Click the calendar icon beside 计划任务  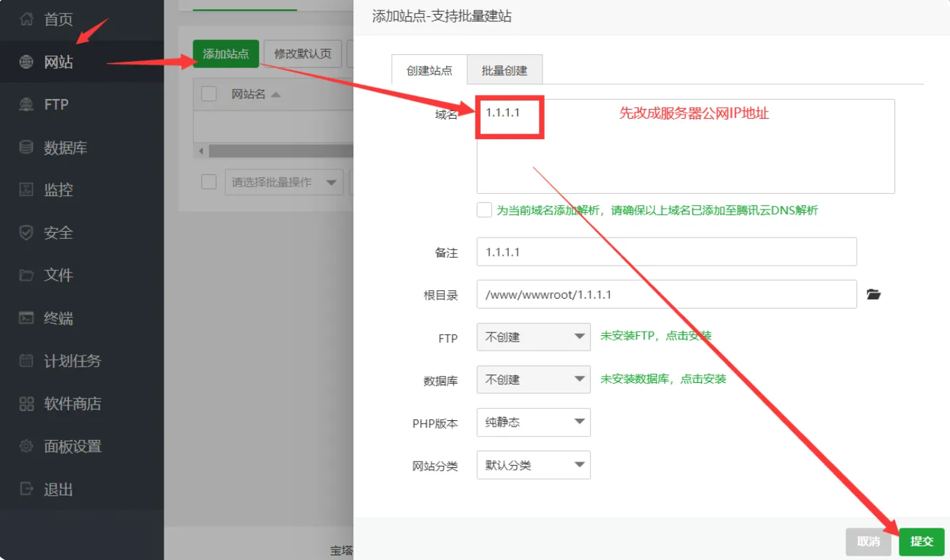pos(26,360)
